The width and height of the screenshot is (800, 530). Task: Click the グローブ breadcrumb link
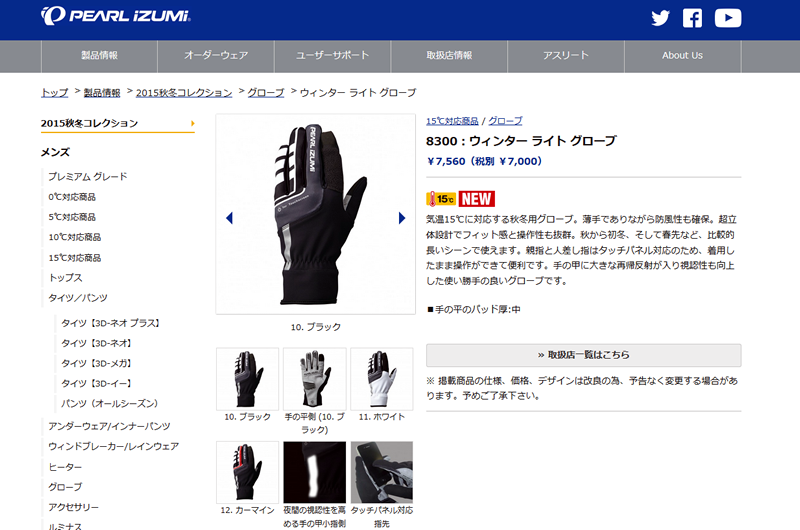(x=266, y=93)
